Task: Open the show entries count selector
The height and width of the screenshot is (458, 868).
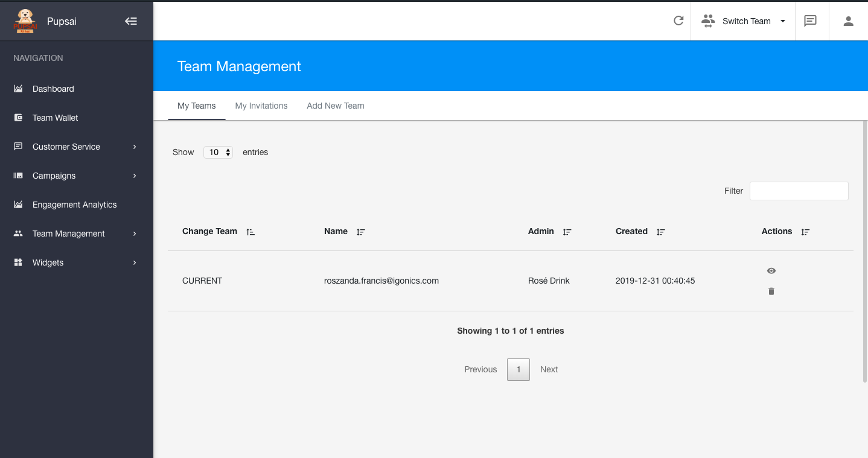Action: click(218, 153)
